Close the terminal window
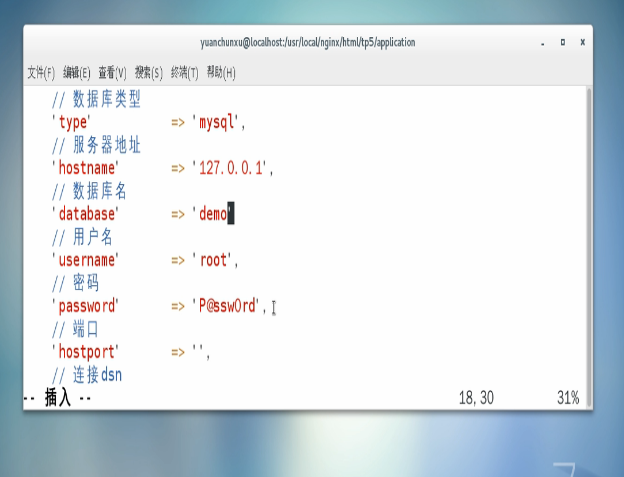 click(583, 42)
